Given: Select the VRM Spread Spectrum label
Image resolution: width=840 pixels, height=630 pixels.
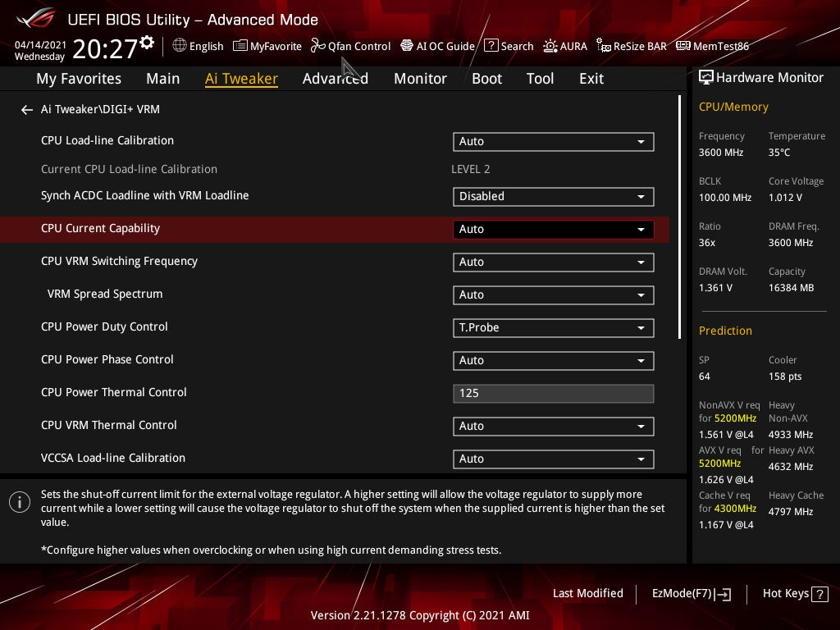Looking at the screenshot, I should [x=105, y=294].
